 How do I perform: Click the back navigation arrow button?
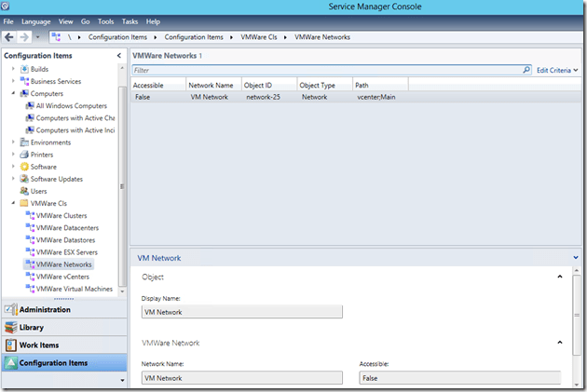[8, 37]
